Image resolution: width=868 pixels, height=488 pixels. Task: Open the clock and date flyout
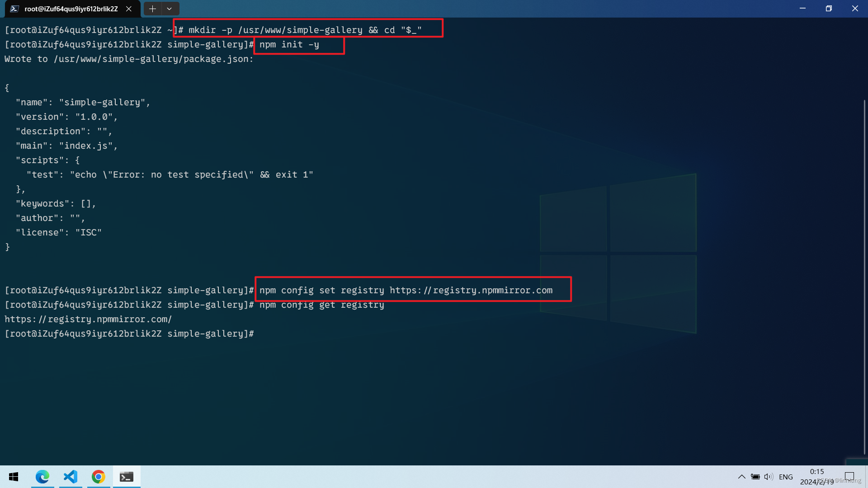(x=816, y=477)
